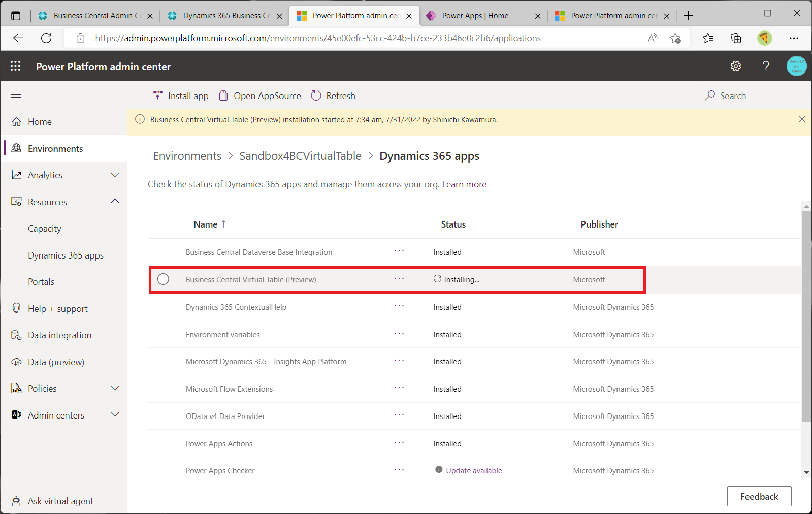Open AppSource from the toolbar
812x514 pixels.
click(259, 96)
